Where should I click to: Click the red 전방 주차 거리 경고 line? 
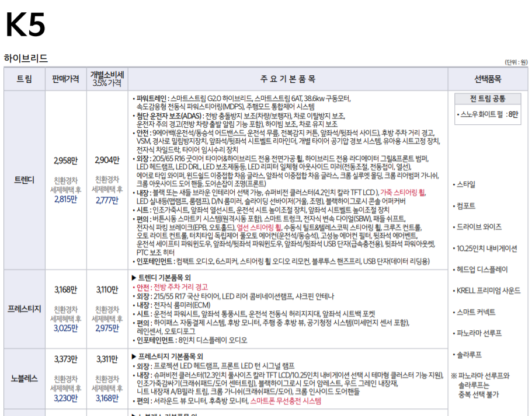pos(170,287)
